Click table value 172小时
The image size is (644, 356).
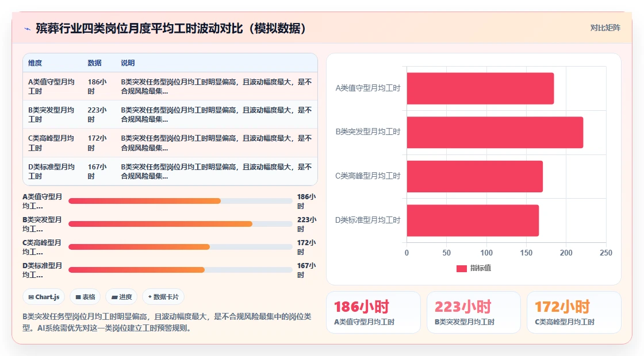point(97,143)
